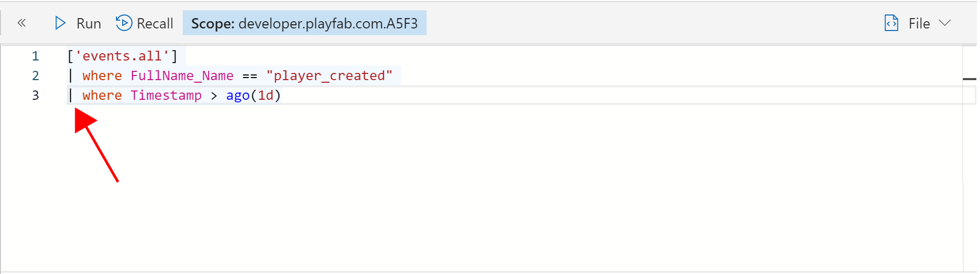Select line number 3 in gutter

click(x=35, y=95)
